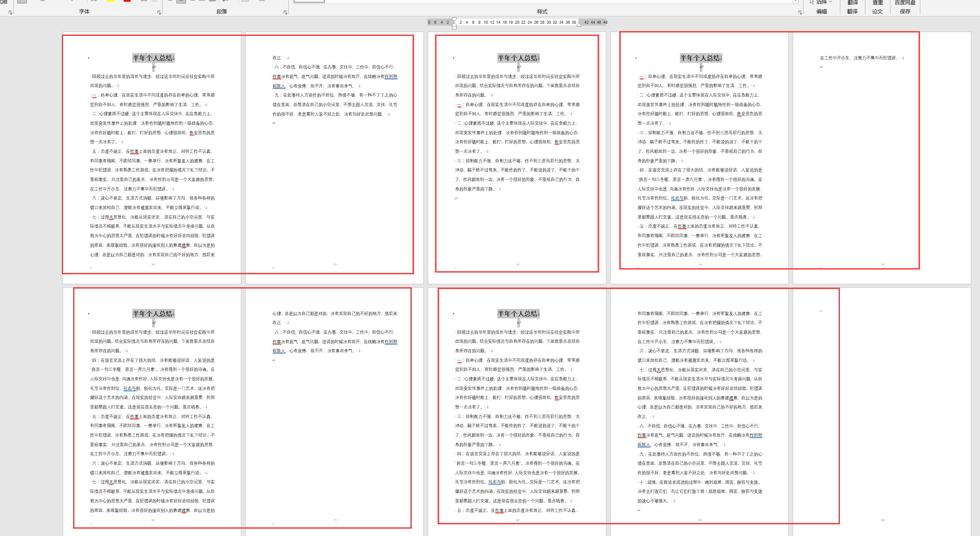980x536 pixels.
Task: Open the 样式 styles pane launcher
Action: [x=800, y=13]
